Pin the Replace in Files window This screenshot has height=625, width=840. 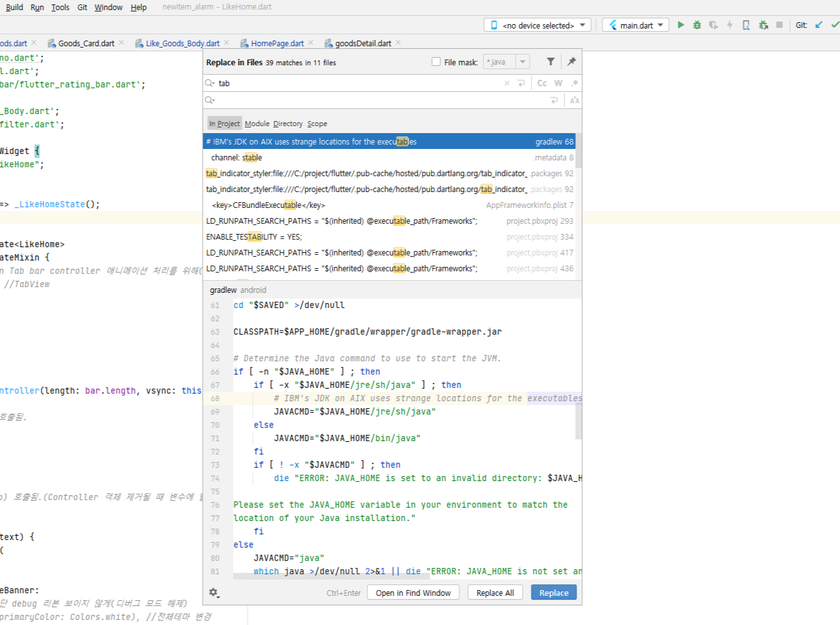pyautogui.click(x=571, y=61)
